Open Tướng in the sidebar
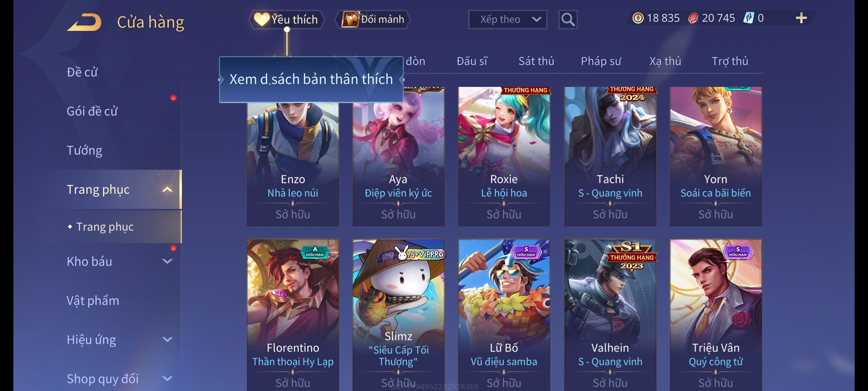Viewport: 868px width, 391px height. click(x=84, y=150)
